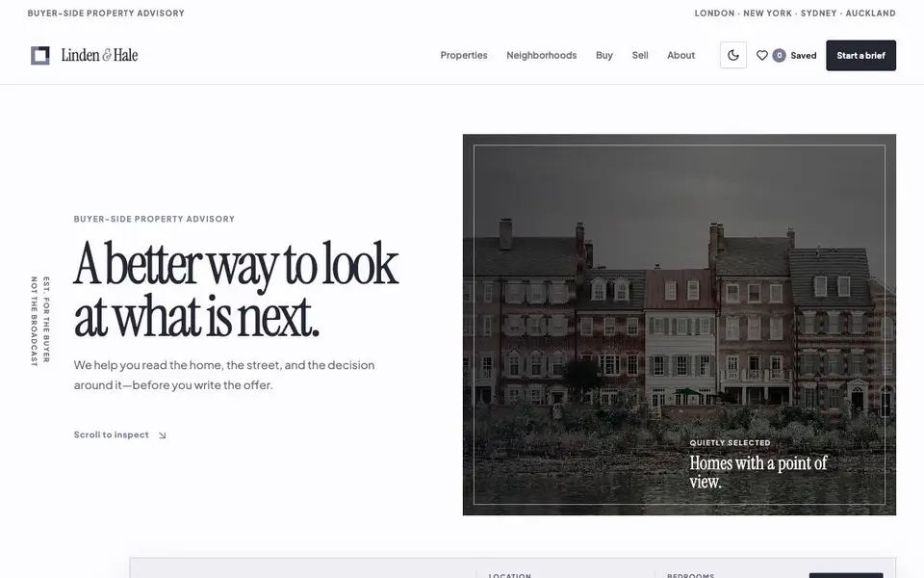Go to Neighborhoods page

(x=542, y=56)
